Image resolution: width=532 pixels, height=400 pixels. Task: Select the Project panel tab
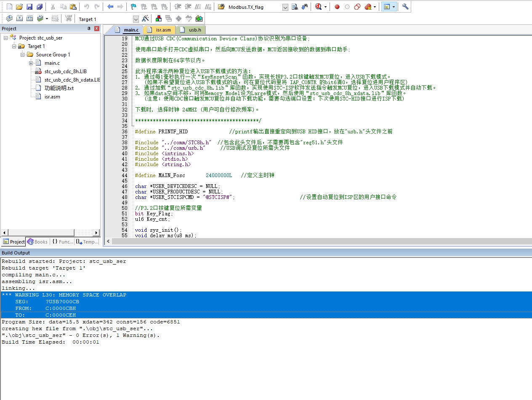pos(13,242)
